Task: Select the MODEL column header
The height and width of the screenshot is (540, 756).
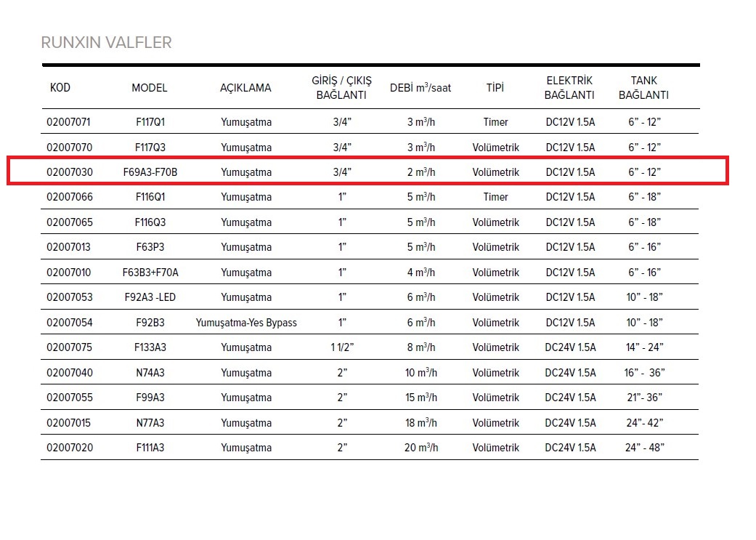Action: [150, 88]
